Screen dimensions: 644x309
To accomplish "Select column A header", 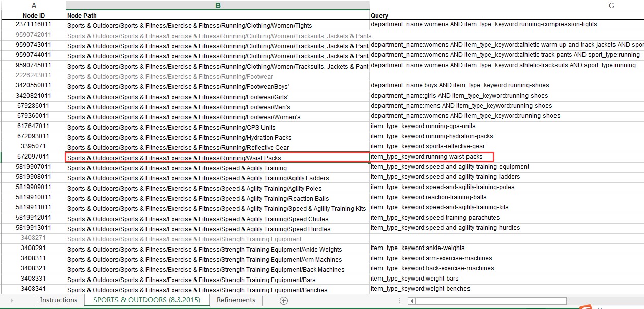I will click(x=34, y=5).
